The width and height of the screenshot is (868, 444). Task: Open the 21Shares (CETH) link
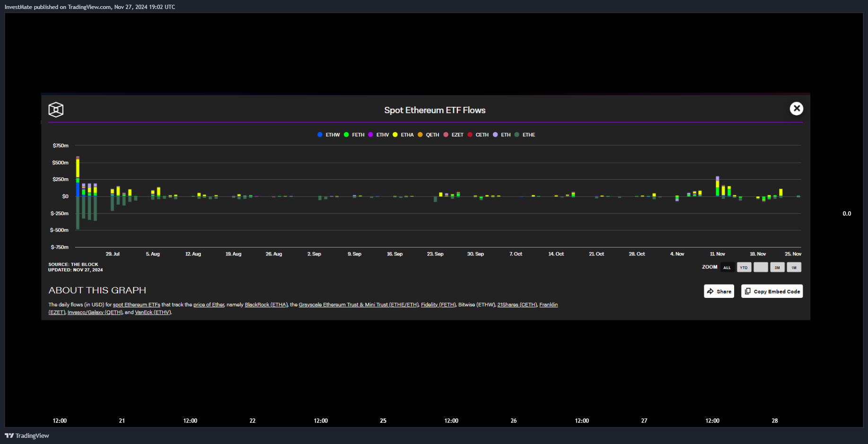pos(517,305)
